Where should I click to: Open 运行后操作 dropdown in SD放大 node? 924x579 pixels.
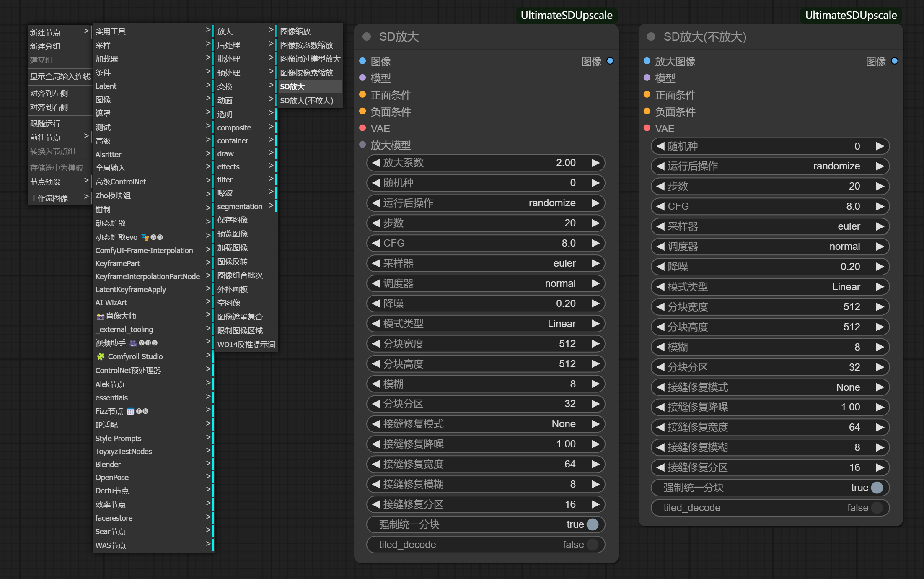pyautogui.click(x=486, y=203)
